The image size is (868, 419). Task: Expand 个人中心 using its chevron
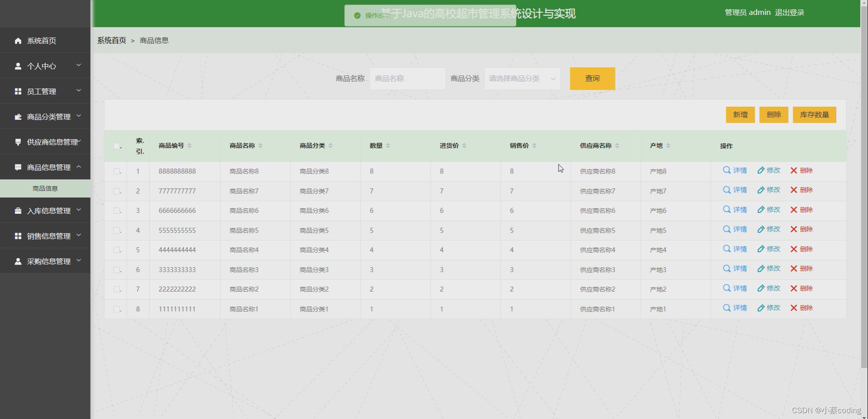coord(79,65)
